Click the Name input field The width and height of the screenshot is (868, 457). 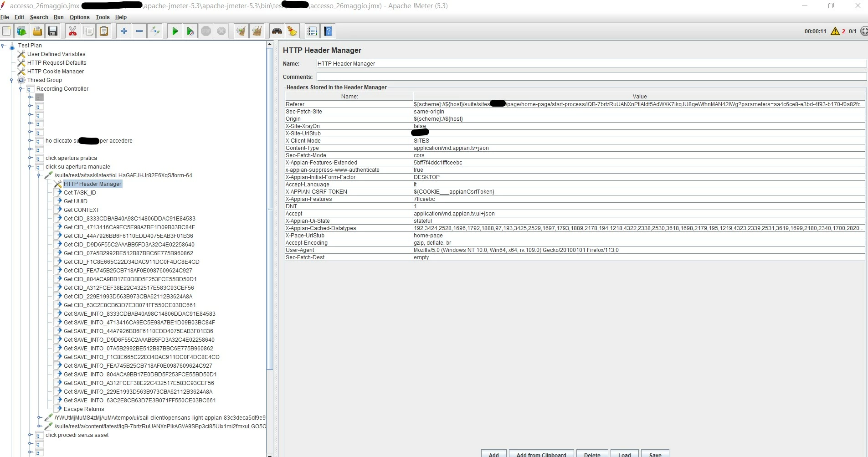[x=591, y=64]
